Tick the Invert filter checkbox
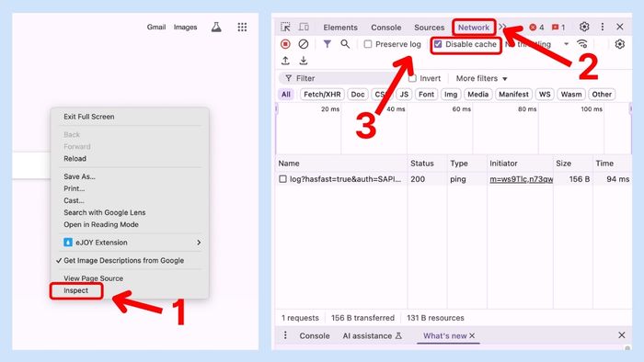Viewport: 644px width, 362px height. point(412,78)
